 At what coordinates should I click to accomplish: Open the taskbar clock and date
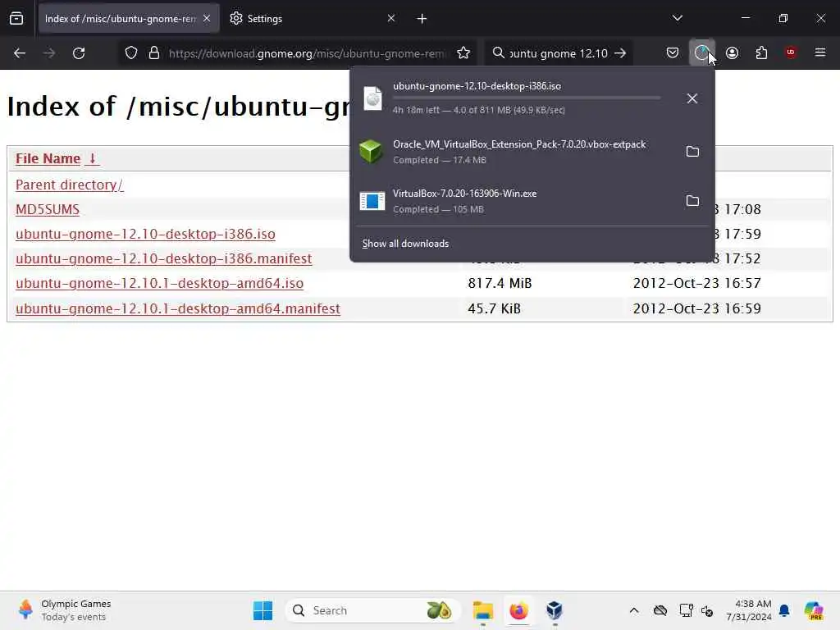click(749, 610)
